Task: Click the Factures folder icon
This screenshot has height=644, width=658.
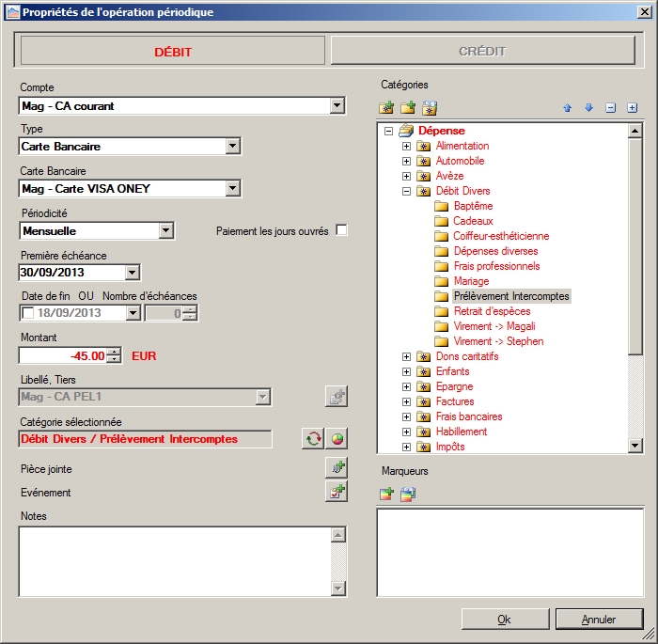Action: (423, 401)
